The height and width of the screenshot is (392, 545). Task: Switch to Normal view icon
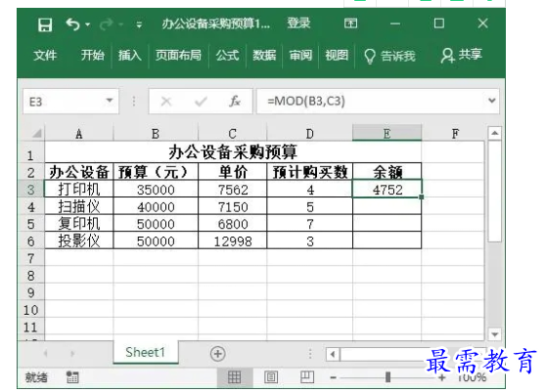point(234,376)
